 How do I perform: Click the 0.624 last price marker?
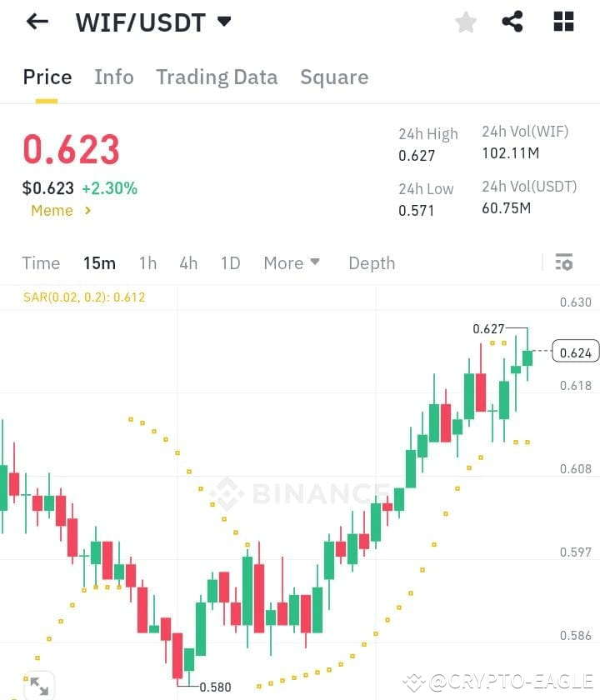point(576,352)
